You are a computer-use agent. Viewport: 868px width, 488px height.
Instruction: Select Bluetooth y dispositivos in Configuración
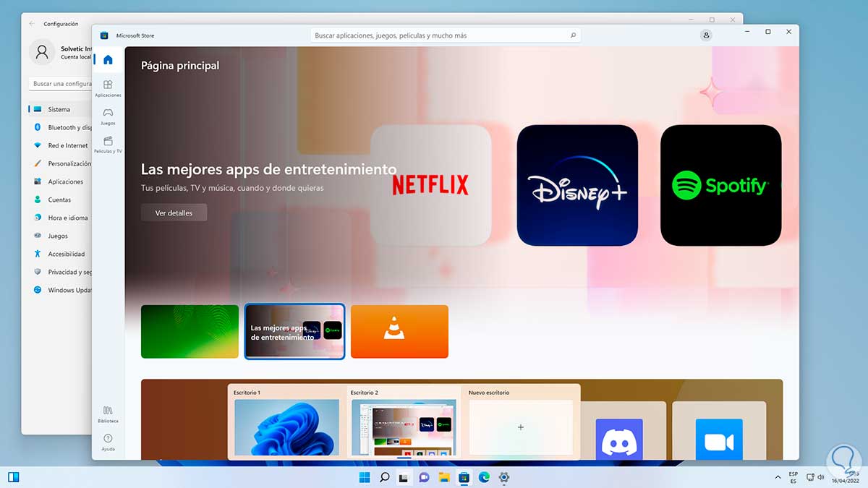60,128
